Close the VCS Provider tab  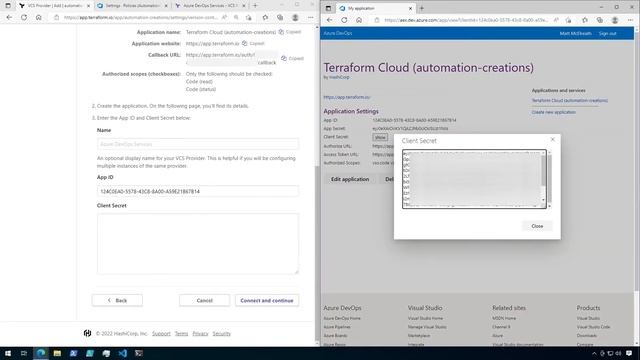pyautogui.click(x=88, y=6)
